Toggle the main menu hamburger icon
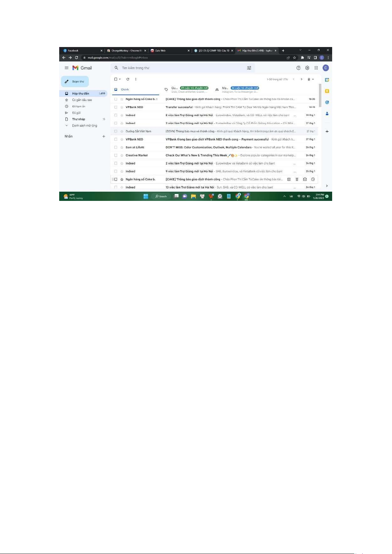The height and width of the screenshot is (554, 392). (66, 68)
